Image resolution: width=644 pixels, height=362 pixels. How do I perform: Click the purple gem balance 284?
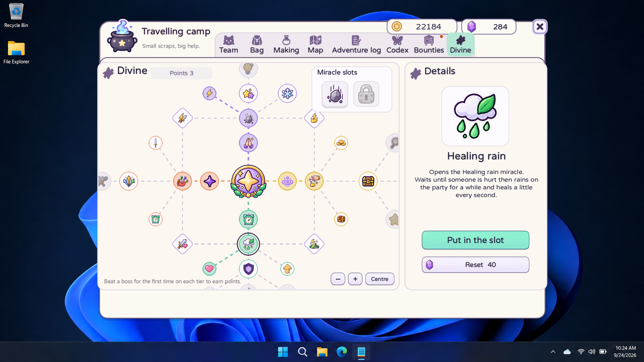489,27
